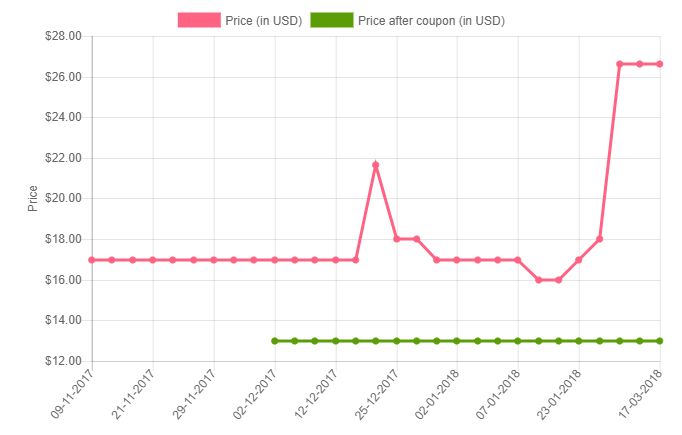Select the last pink point at 17-03-2018

coord(660,64)
